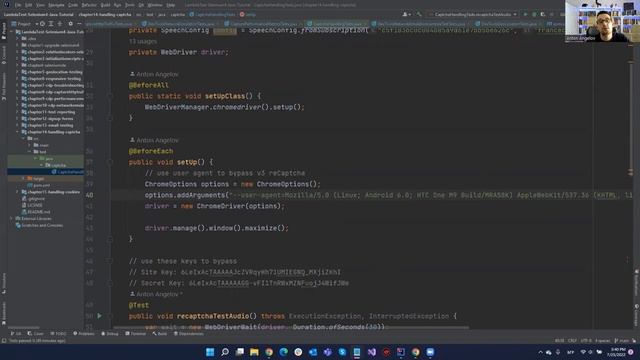Toggle Notifications side tab on right edge
The width and height of the screenshot is (640, 360).
636,282
